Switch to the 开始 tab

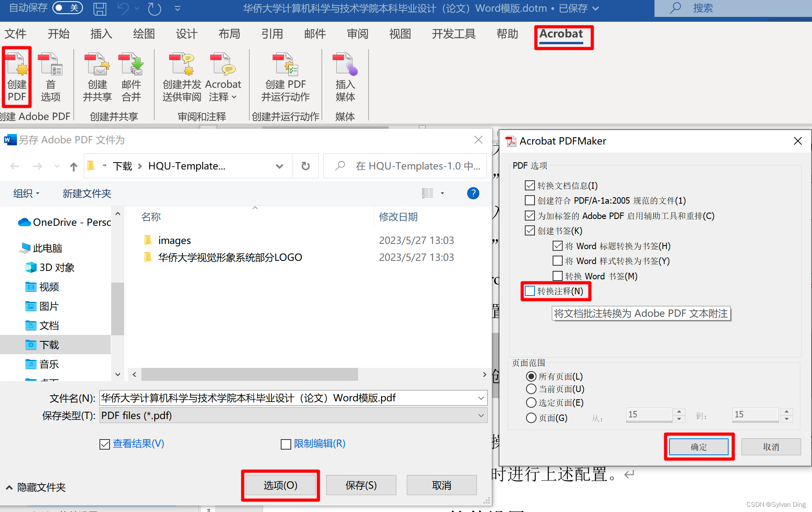click(58, 34)
